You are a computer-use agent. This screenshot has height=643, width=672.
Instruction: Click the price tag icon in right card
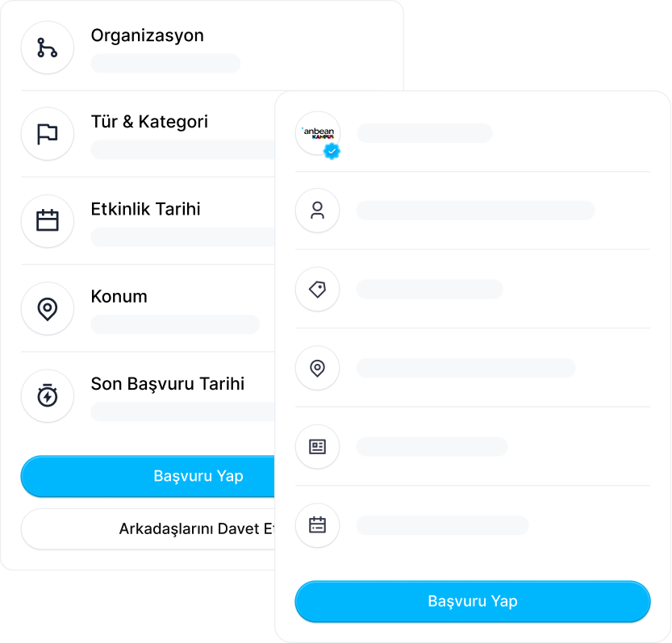(x=318, y=290)
